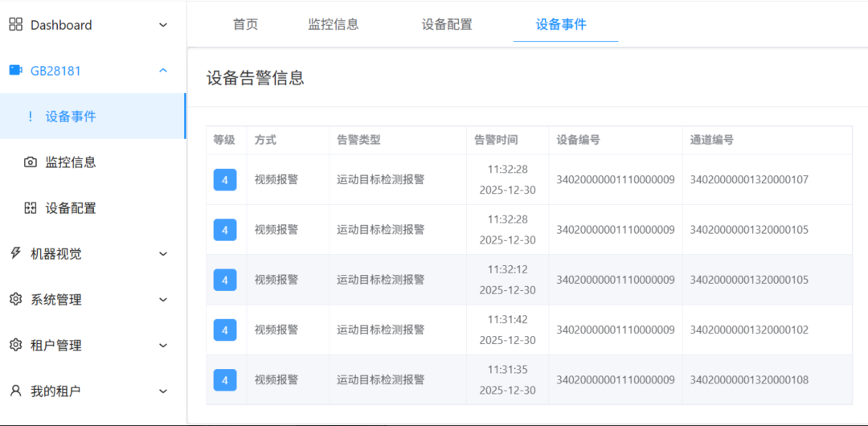Click the lightning icon beside 机器视觉
The image size is (868, 426).
click(x=15, y=253)
